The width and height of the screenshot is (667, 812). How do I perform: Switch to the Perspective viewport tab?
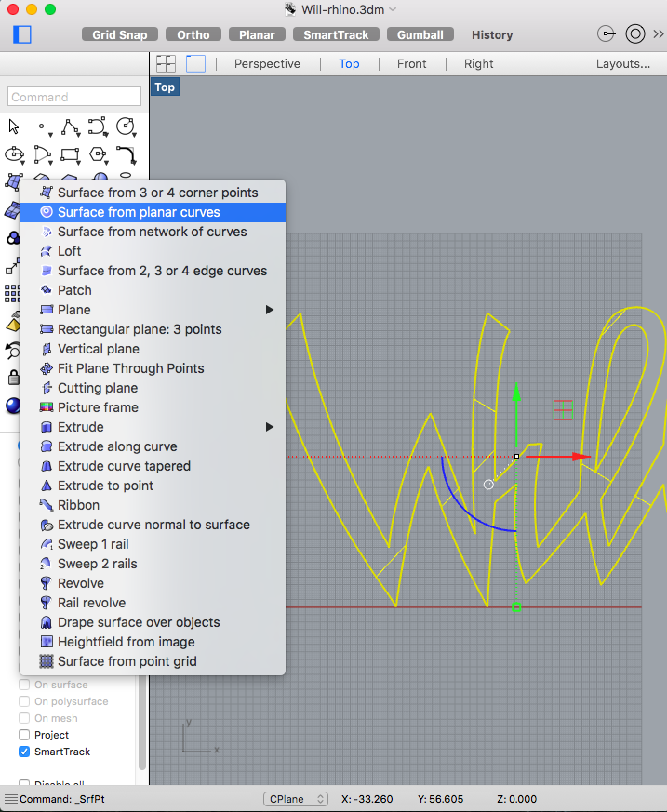(267, 63)
